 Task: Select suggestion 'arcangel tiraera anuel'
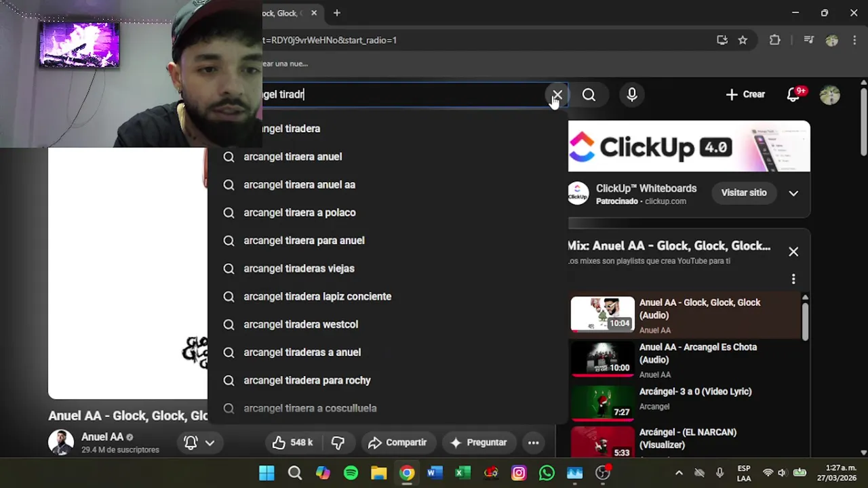click(x=387, y=157)
